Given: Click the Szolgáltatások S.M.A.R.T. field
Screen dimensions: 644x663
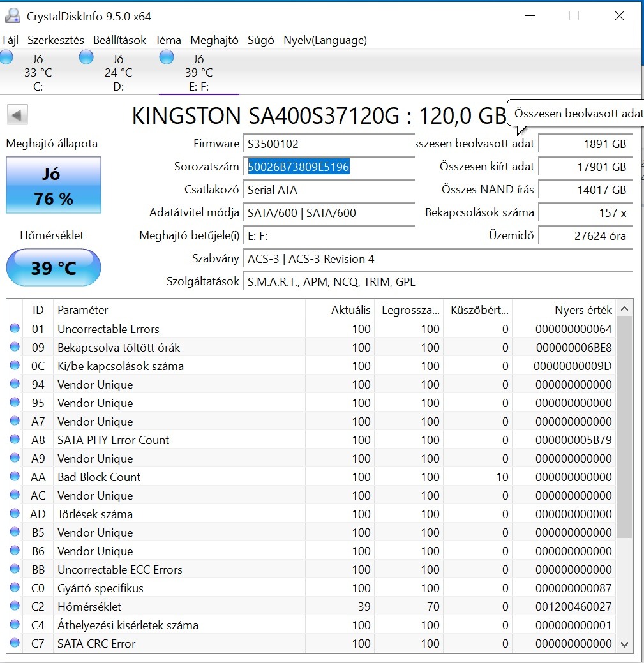Looking at the screenshot, I should tap(438, 281).
